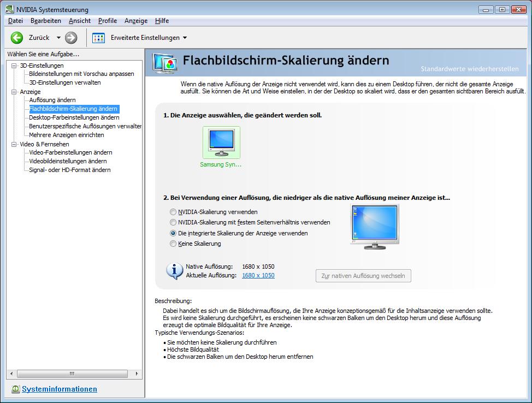Close the NVIDIA Systemsteuerung window

[519, 9]
